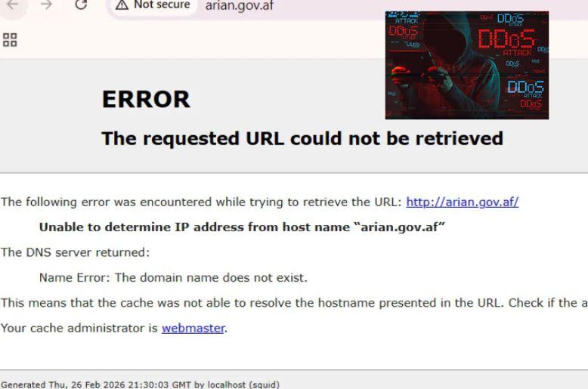Click the Generated Thu 26 Feb 2026 footer
588x389 pixels.
point(141,384)
